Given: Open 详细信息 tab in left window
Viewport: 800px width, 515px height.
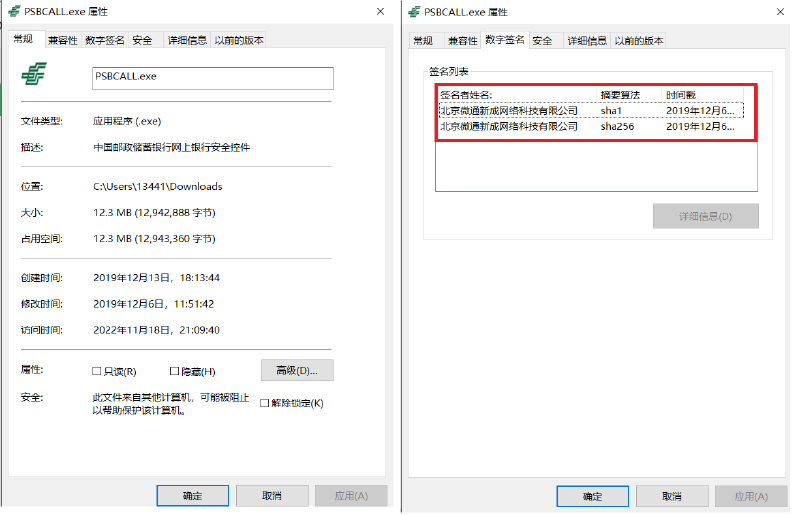Looking at the screenshot, I should (187, 40).
